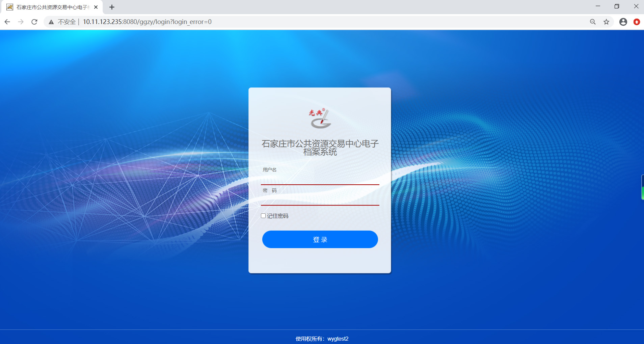Open a new browser tab
Image resolution: width=644 pixels, height=344 pixels.
click(112, 7)
